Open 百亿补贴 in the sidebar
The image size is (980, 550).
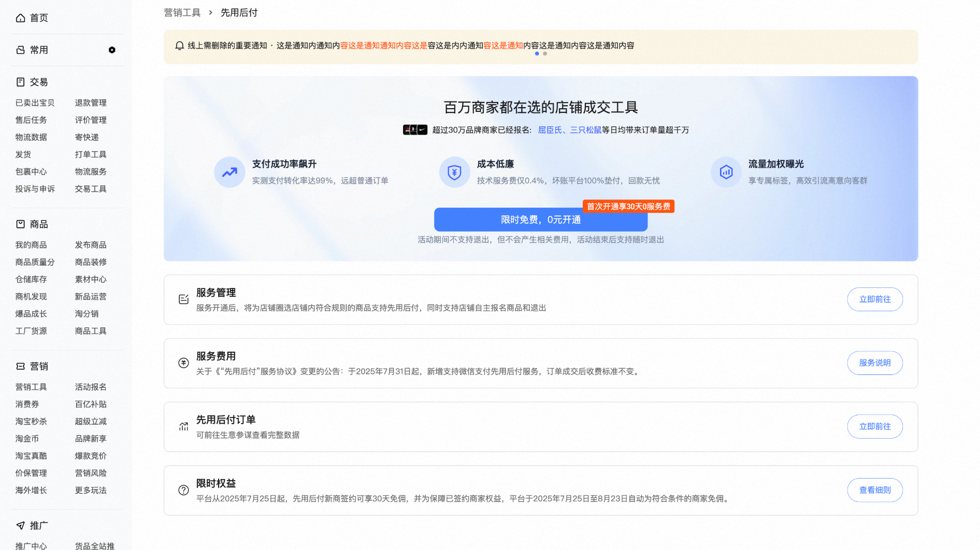[91, 404]
